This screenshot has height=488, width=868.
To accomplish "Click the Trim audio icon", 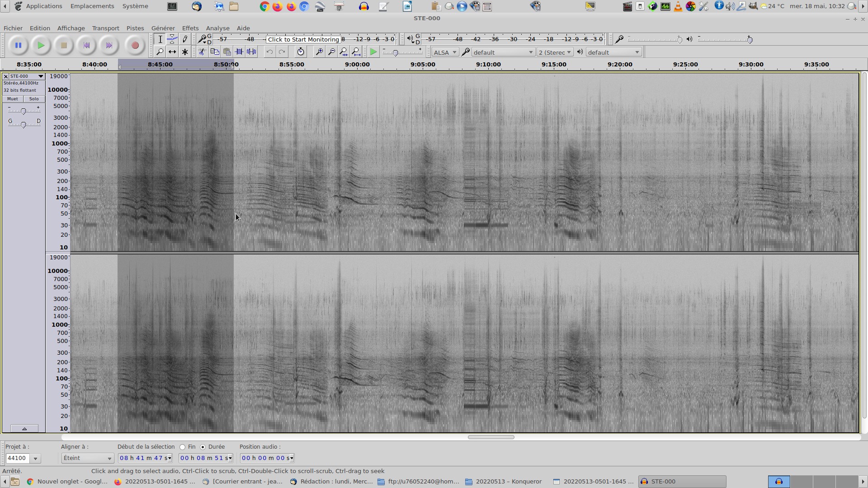I will click(239, 52).
